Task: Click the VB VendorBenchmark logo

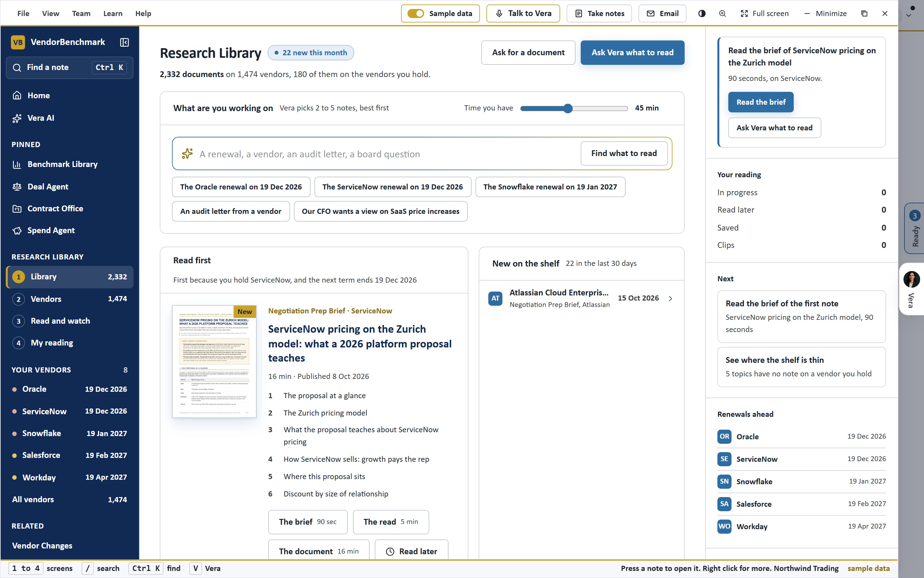Action: [x=18, y=42]
